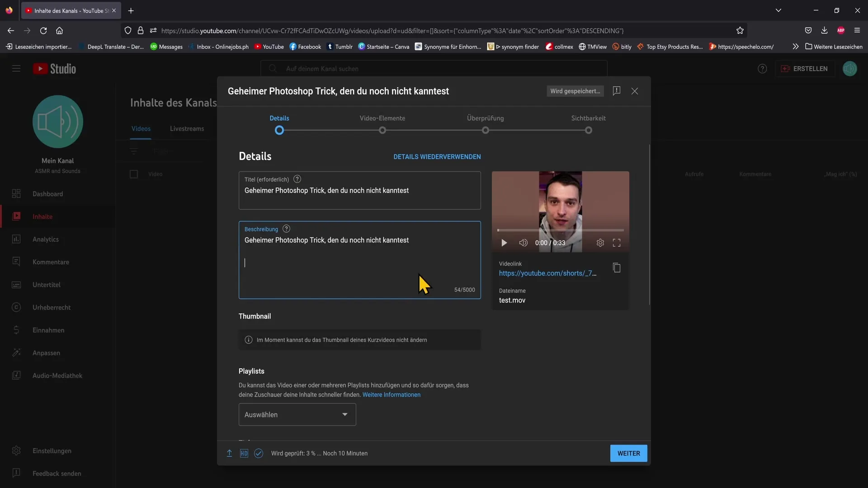Click the Kommentare sidebar icon

coord(16,262)
